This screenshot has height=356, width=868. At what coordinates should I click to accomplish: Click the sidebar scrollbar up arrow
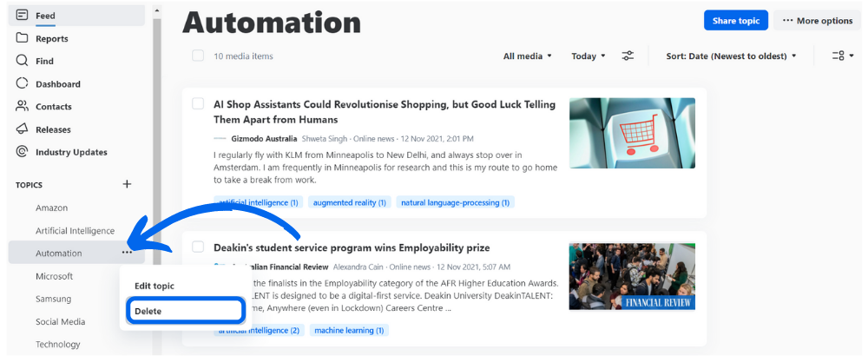point(156,10)
